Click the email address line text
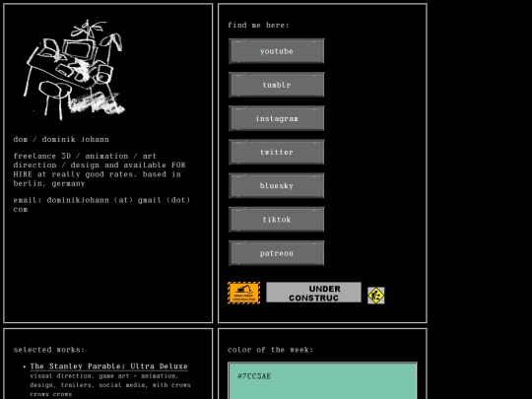This screenshot has width=532, height=399. (x=101, y=205)
